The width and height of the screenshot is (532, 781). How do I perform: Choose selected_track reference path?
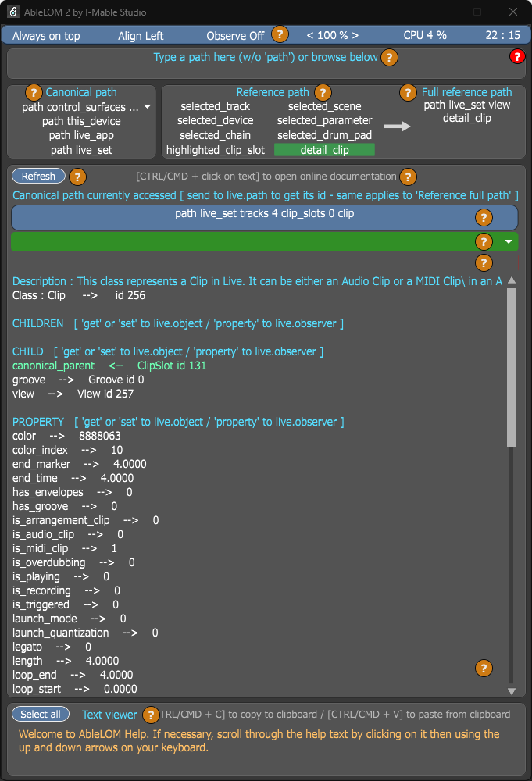[215, 106]
